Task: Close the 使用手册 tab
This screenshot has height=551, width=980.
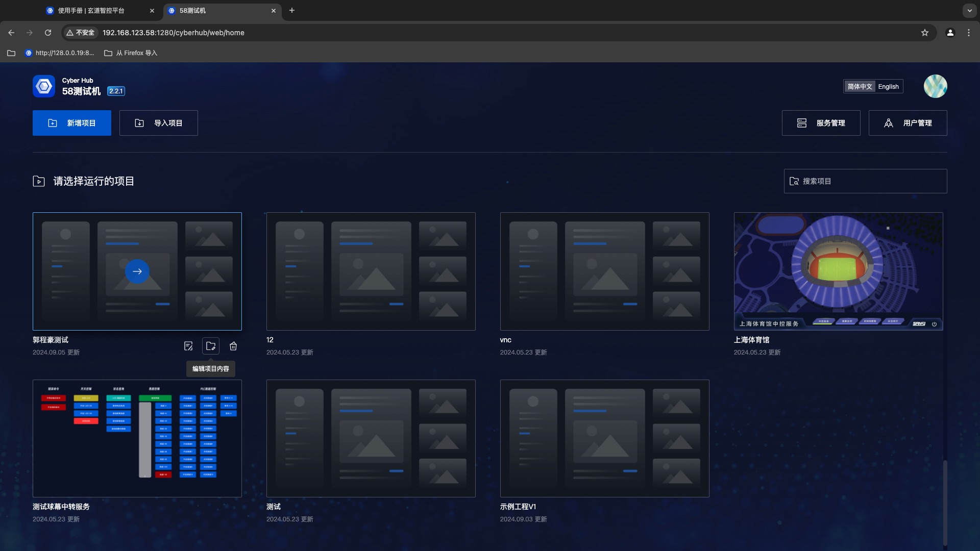Action: coord(152,11)
